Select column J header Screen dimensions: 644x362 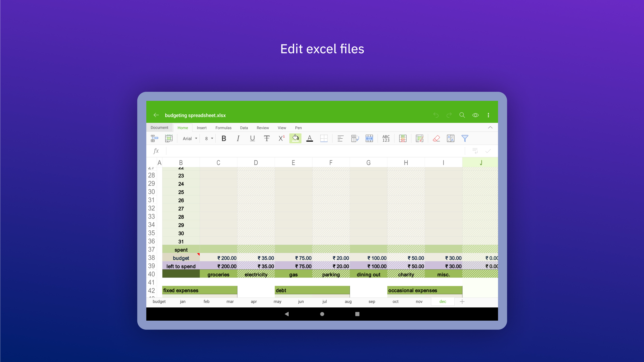480,162
